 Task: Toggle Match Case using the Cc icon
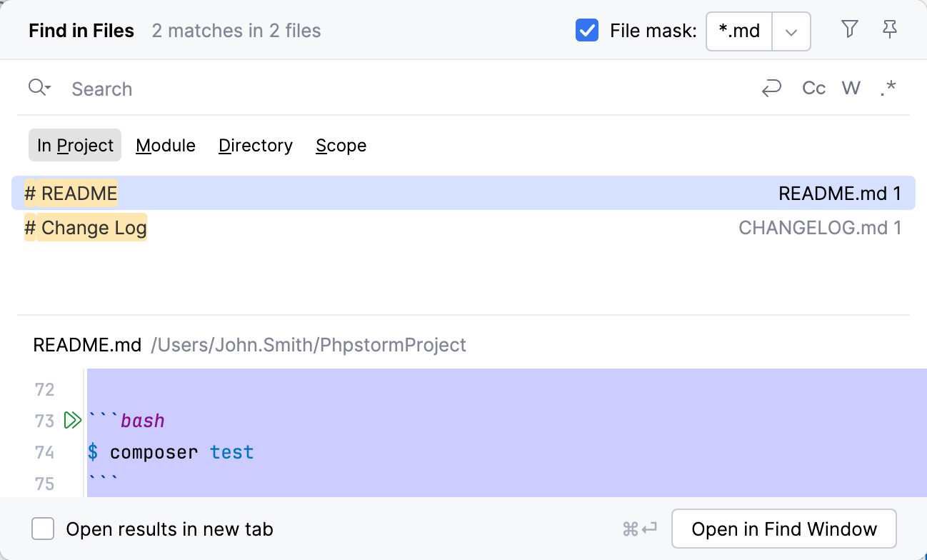(x=813, y=88)
